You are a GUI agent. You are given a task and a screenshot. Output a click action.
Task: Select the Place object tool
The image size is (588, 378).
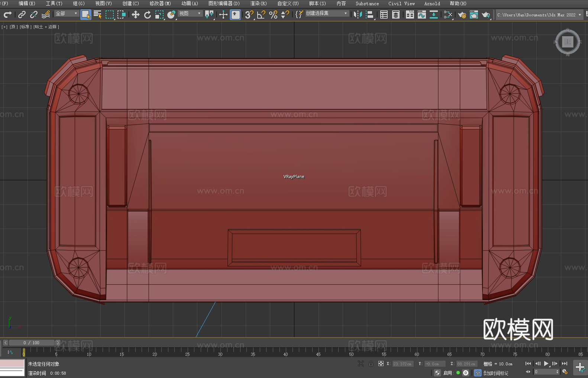pos(171,14)
